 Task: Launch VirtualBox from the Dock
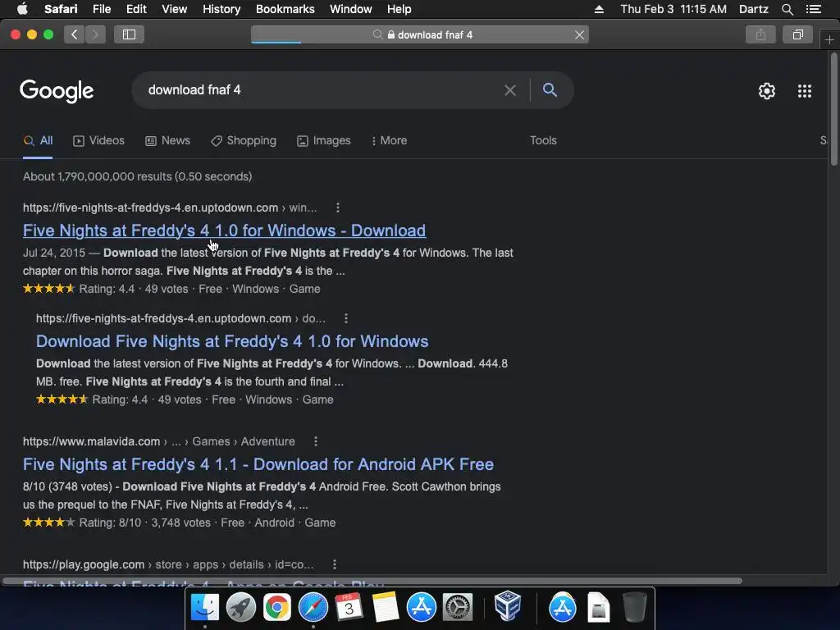coord(507,606)
